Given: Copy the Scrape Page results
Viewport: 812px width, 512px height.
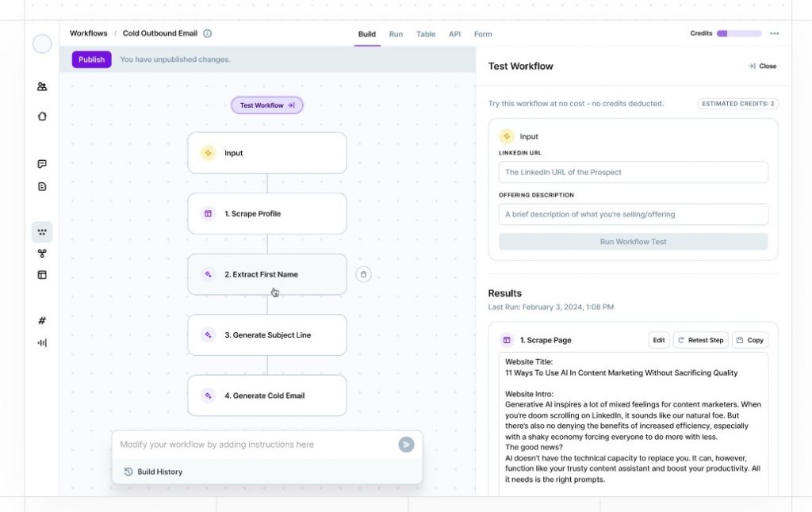Looking at the screenshot, I should coord(749,340).
